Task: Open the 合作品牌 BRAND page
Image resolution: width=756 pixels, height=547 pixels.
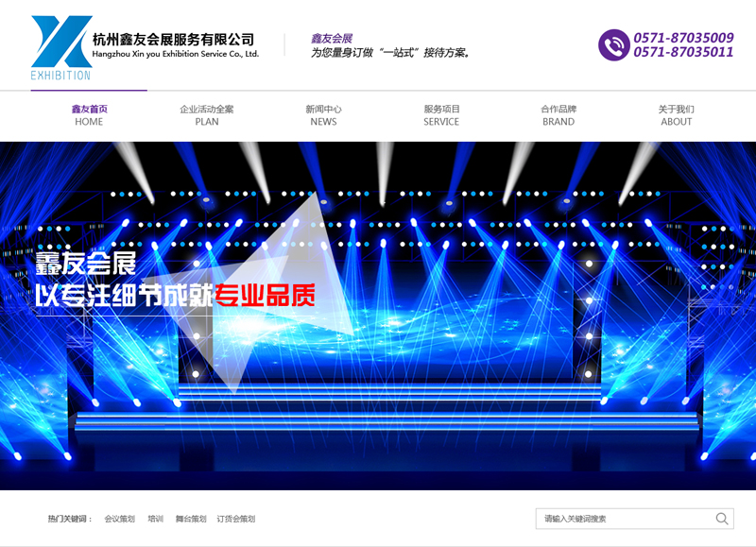Action: (x=558, y=115)
